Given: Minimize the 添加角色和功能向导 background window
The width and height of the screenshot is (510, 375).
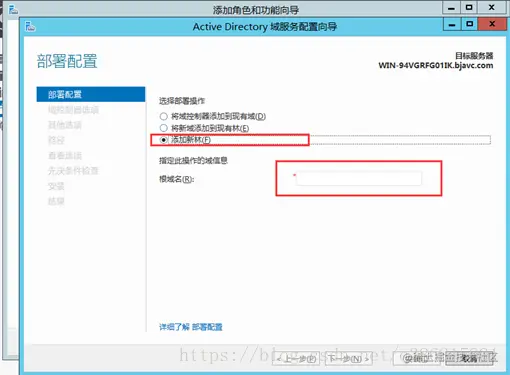Looking at the screenshot, I should 451,7.
